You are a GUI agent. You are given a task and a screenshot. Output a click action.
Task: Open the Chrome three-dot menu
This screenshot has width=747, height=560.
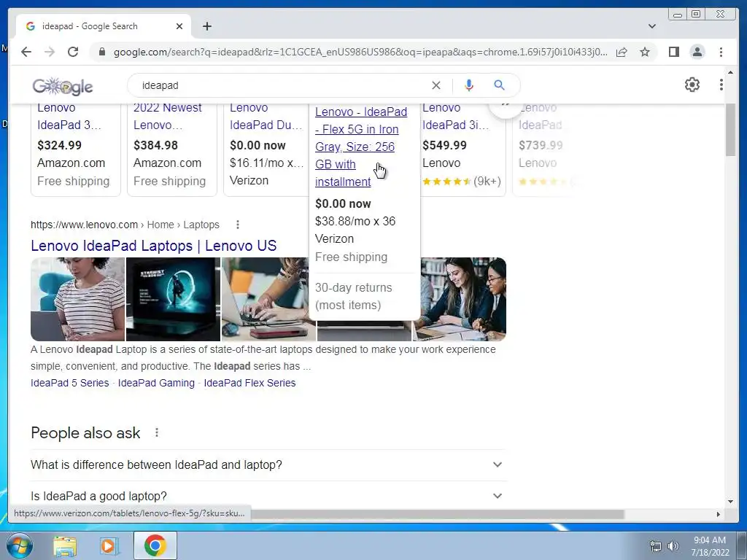click(721, 52)
